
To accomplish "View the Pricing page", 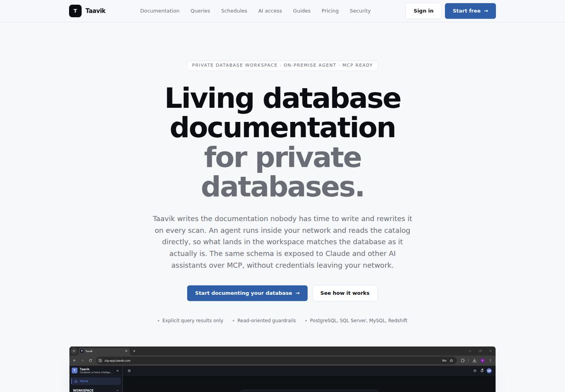I will point(330,11).
